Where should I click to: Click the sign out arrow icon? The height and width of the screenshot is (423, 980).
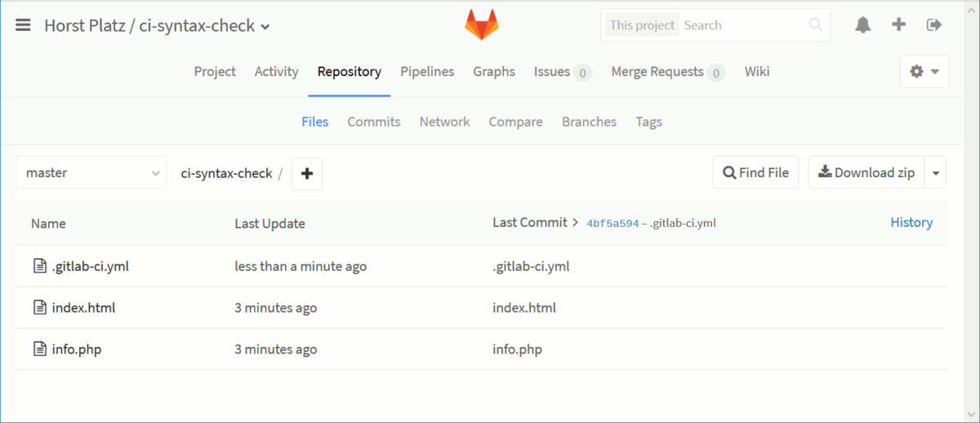tap(934, 25)
